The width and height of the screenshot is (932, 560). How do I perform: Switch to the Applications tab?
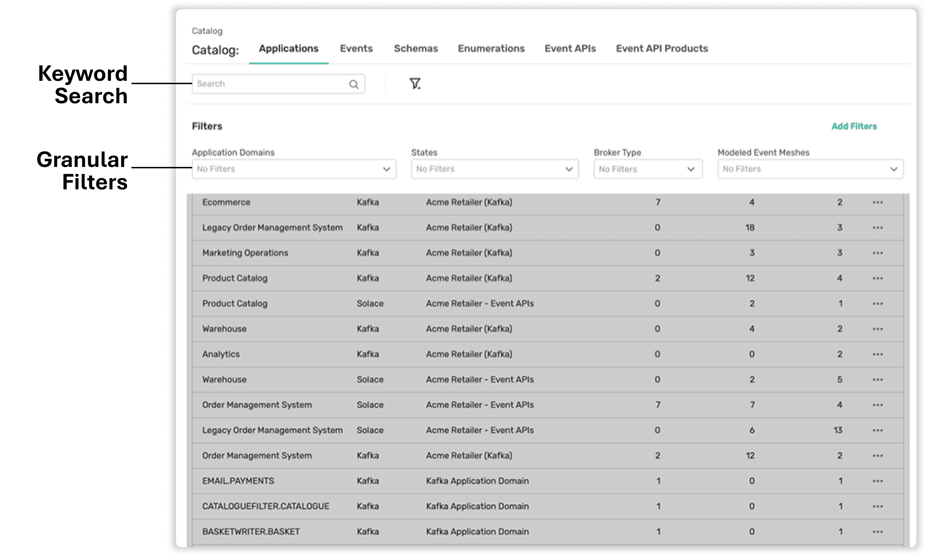288,49
